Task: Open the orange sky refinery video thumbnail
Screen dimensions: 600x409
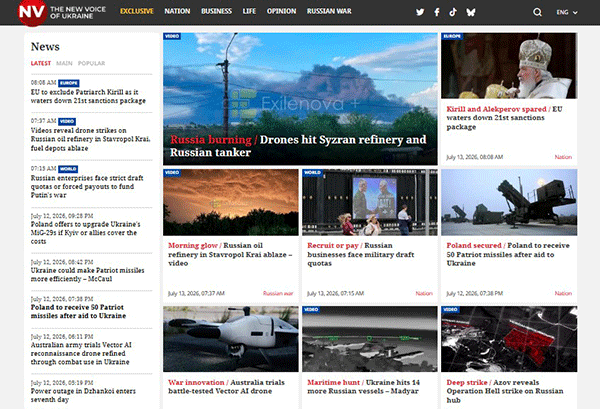Action: 231,202
